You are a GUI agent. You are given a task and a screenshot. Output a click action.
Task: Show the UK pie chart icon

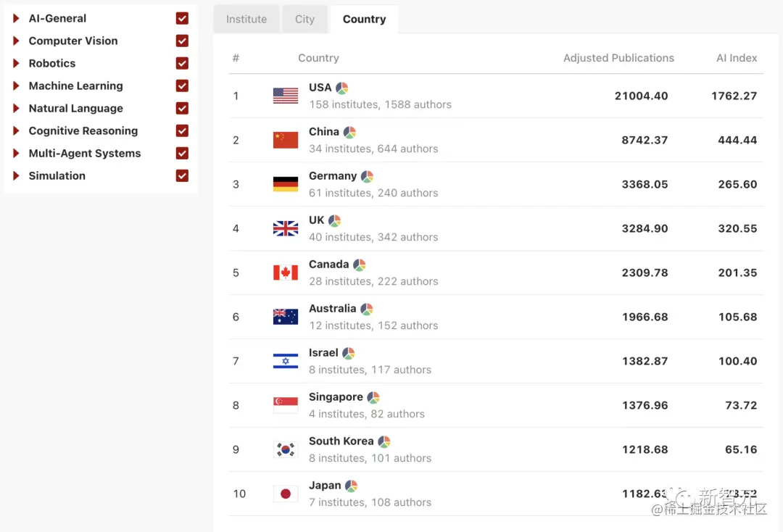[x=334, y=220]
